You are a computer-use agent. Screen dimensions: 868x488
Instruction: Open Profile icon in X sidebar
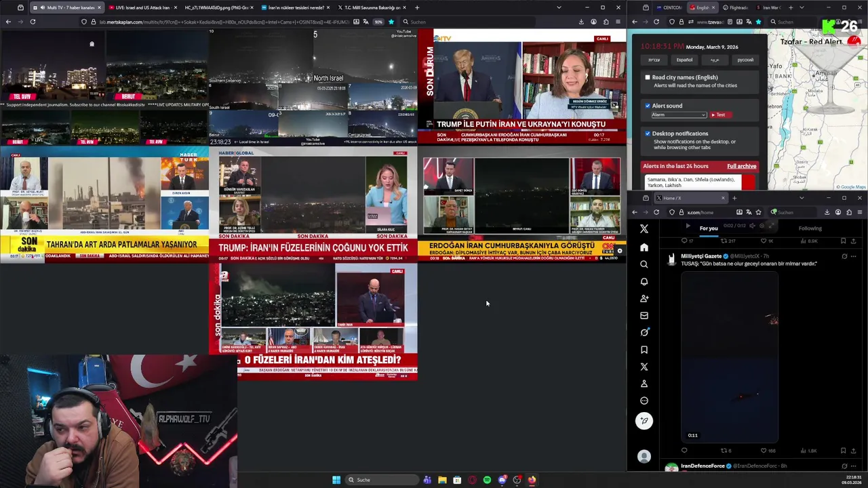click(644, 384)
